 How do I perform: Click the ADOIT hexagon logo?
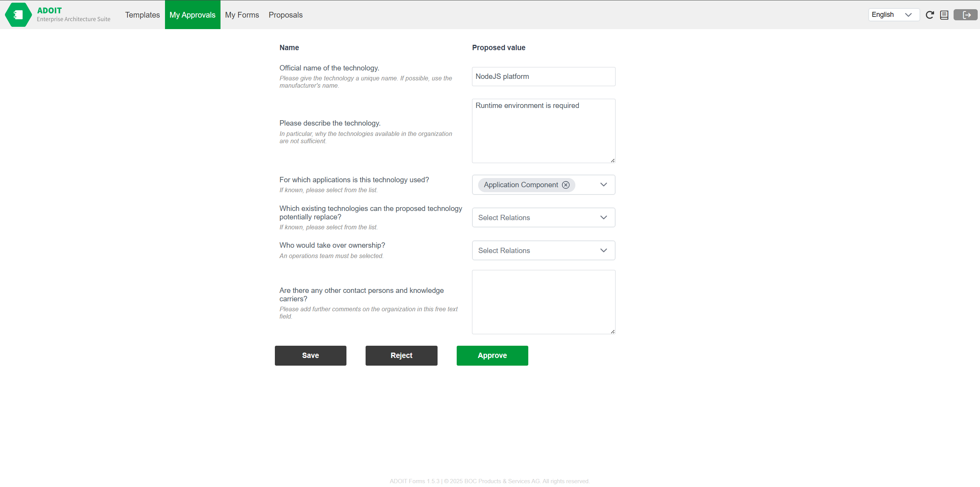coord(18,15)
